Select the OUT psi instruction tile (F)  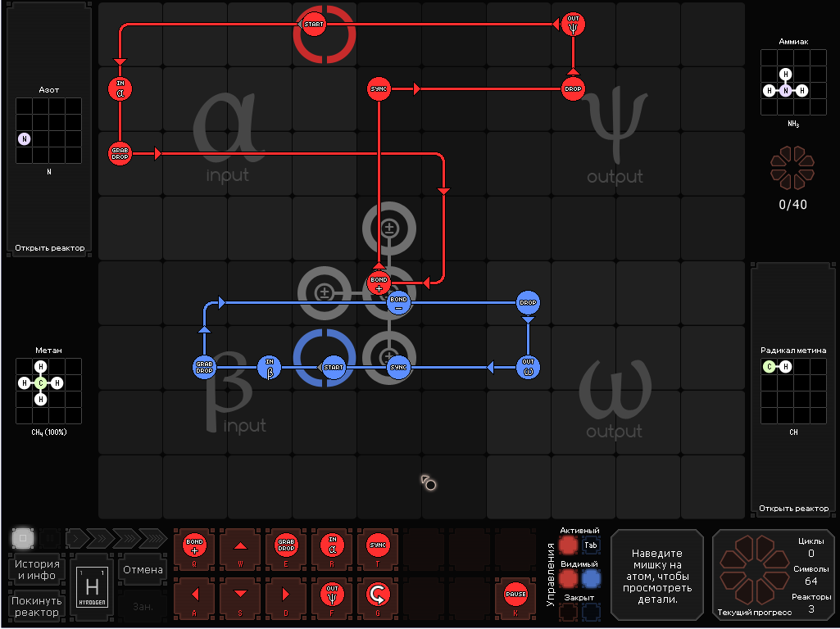[x=332, y=599]
